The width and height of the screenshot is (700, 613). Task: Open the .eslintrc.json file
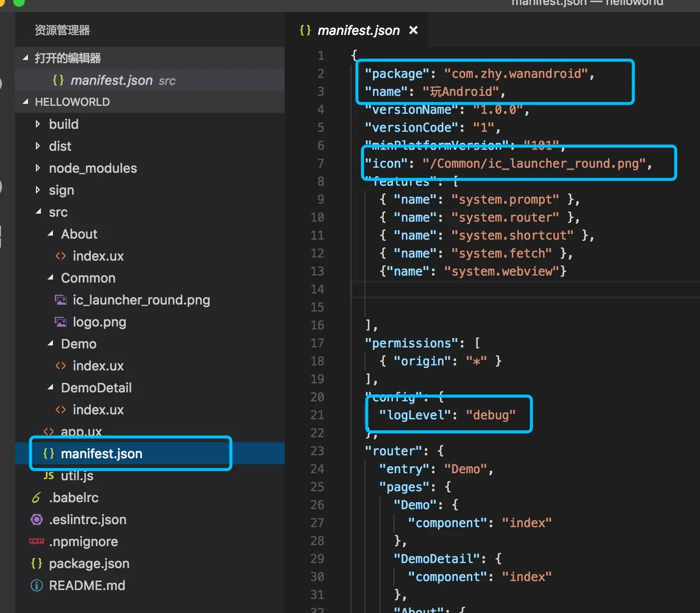click(x=87, y=520)
